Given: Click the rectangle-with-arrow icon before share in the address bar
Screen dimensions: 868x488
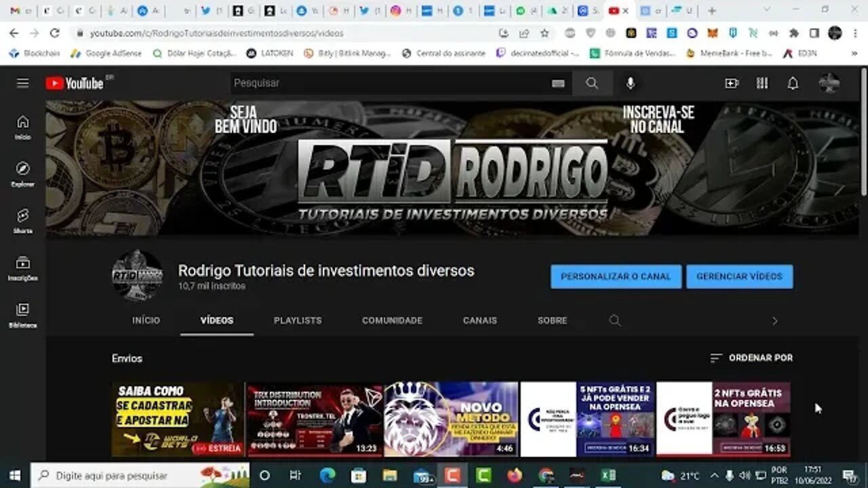Looking at the screenshot, I should [x=503, y=33].
